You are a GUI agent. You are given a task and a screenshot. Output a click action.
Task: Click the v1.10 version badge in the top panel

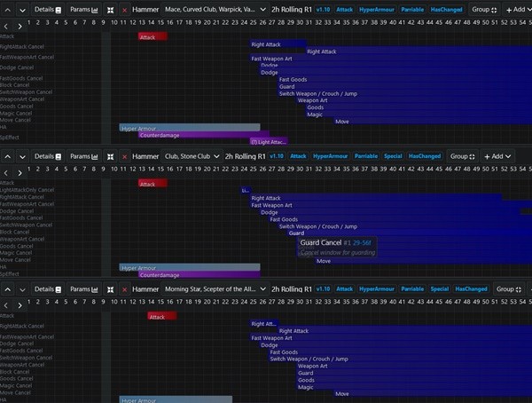pos(321,8)
